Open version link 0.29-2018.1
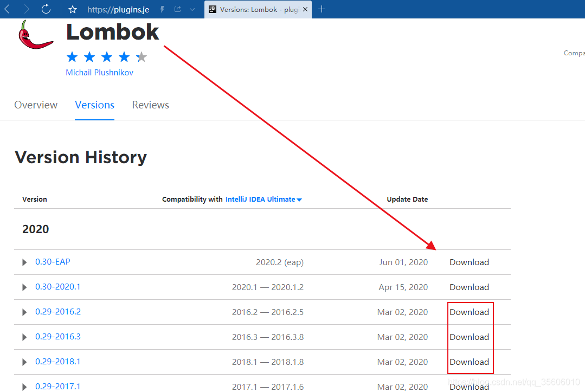The width and height of the screenshot is (585, 392). click(x=58, y=362)
